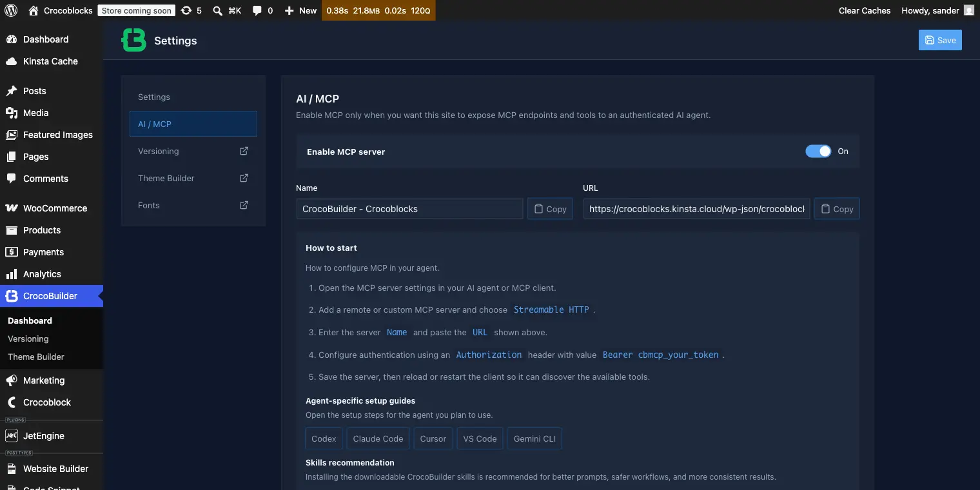Open Website Builder in sidebar
Viewport: 980px width, 490px height.
[52, 469]
